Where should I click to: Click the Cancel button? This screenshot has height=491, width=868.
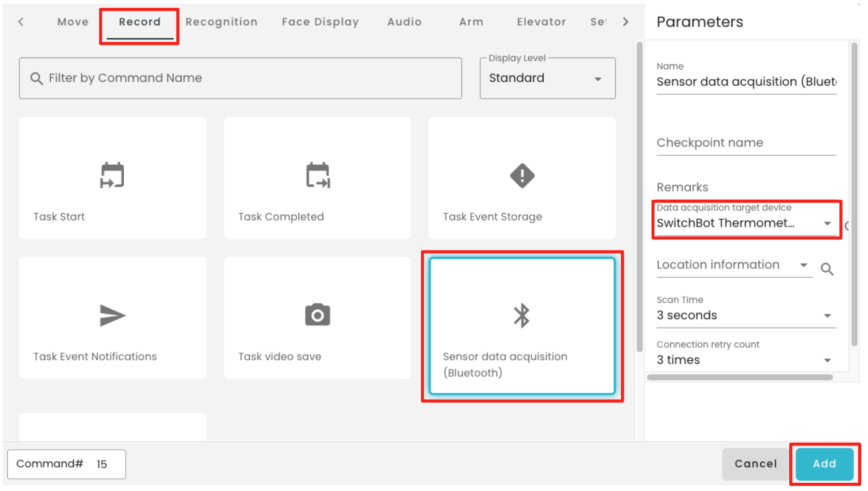pos(756,463)
